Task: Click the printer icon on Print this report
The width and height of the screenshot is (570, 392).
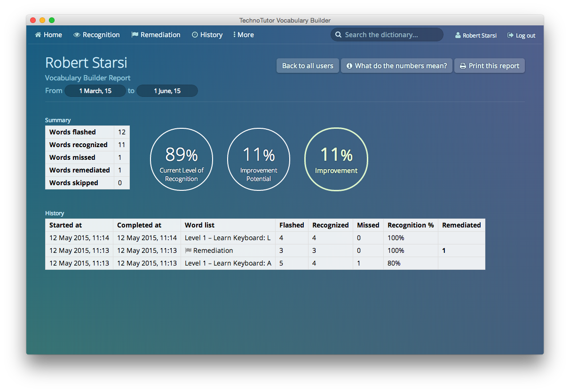Action: 463,65
